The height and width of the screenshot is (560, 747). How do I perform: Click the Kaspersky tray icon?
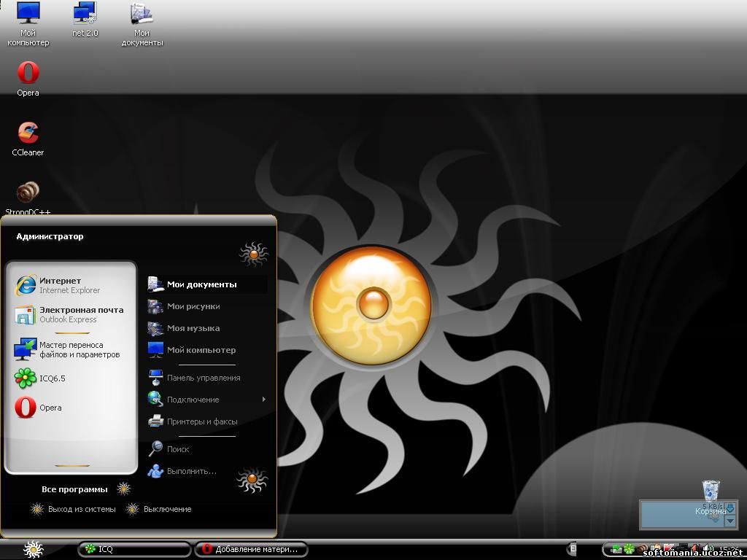[x=669, y=549]
